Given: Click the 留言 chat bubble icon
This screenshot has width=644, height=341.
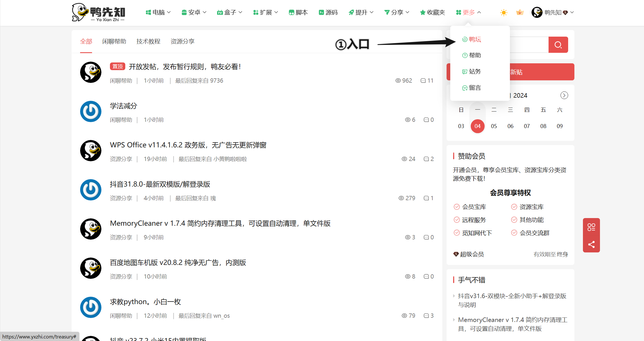Looking at the screenshot, I should 465,88.
